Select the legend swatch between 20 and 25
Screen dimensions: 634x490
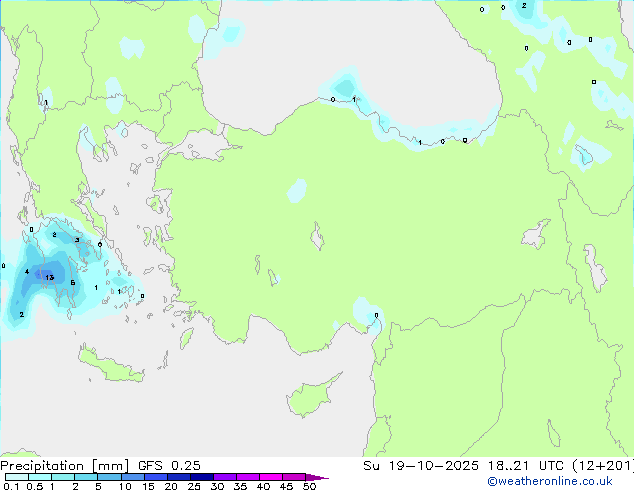179,477
